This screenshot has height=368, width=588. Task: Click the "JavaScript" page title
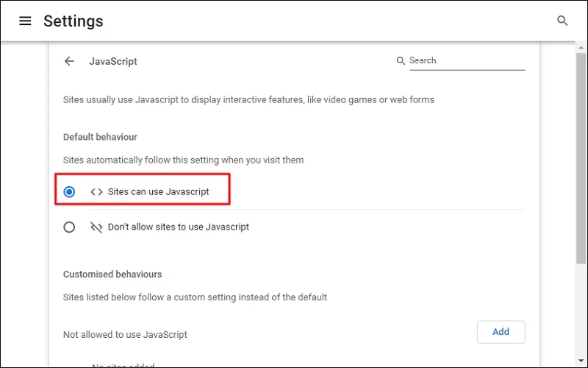pyautogui.click(x=113, y=61)
